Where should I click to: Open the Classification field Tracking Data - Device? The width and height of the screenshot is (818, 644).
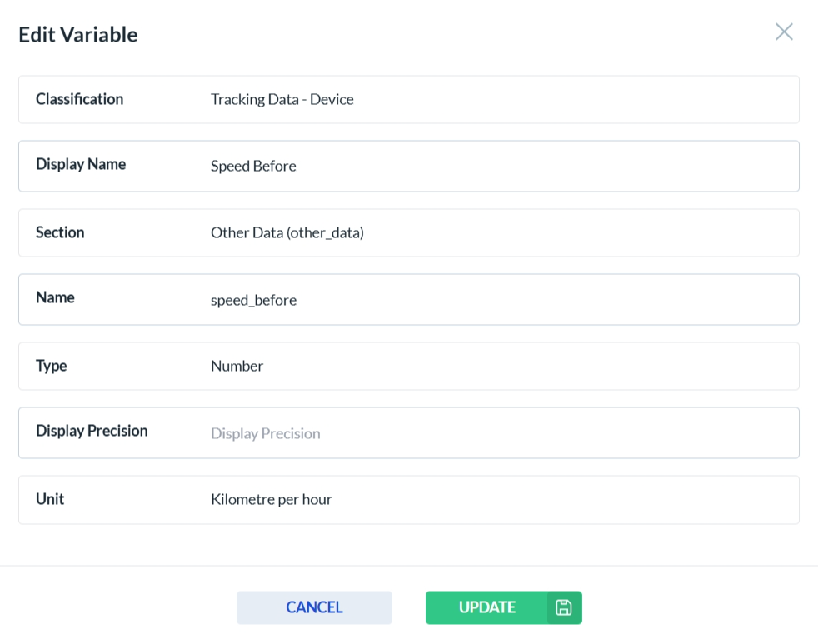pos(500,99)
